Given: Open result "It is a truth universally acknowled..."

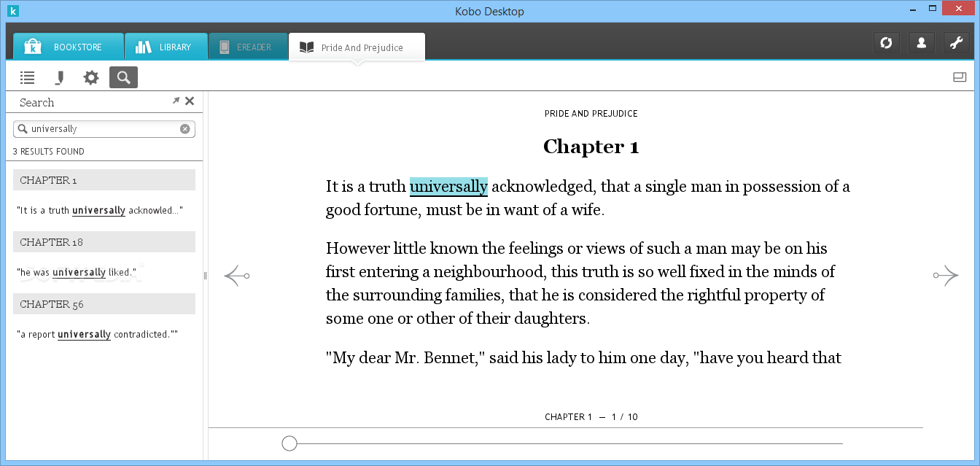Looking at the screenshot, I should click(x=99, y=211).
